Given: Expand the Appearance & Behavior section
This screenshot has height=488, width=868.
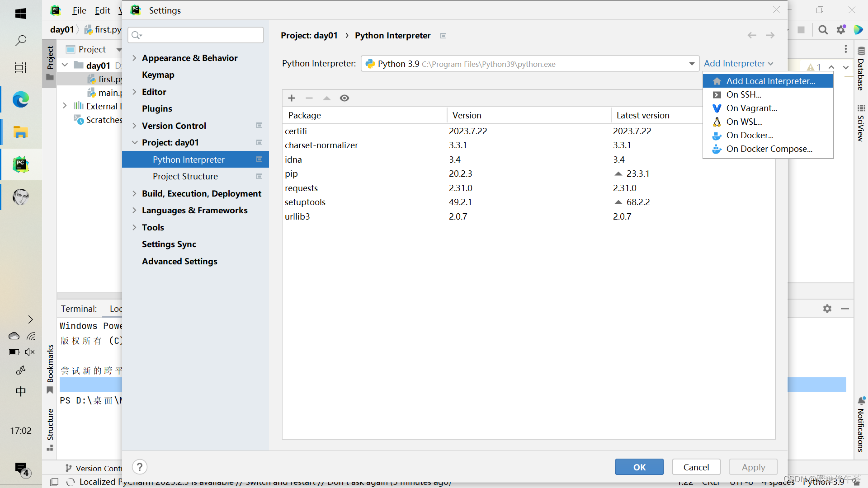Looking at the screenshot, I should coord(134,58).
